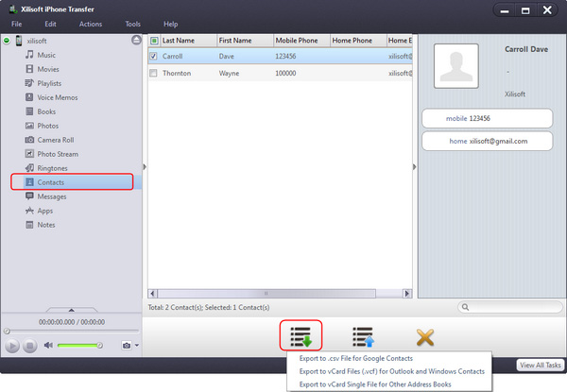Viewport: 567px width, 392px height.
Task: Open Voice Memos in the sidebar
Action: pyautogui.click(x=59, y=97)
